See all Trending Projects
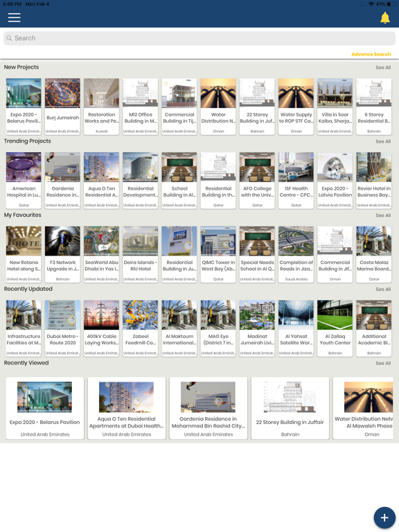Image resolution: width=399 pixels, height=532 pixels. click(x=383, y=141)
